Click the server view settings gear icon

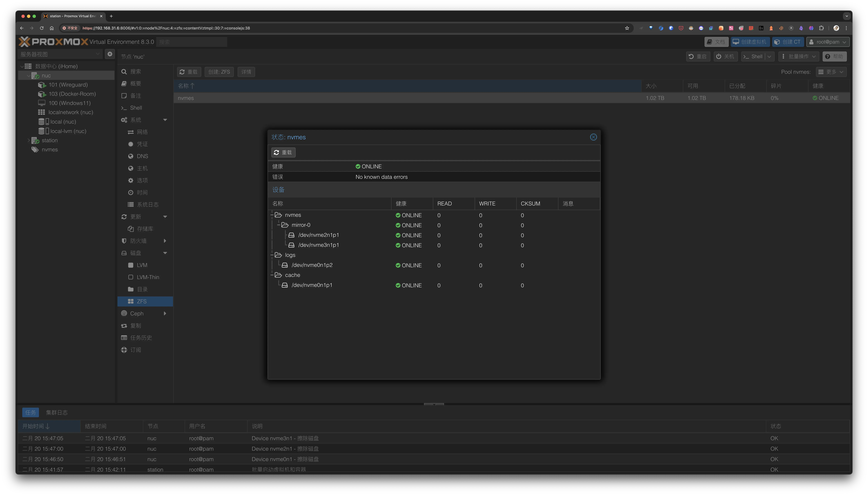coord(110,54)
